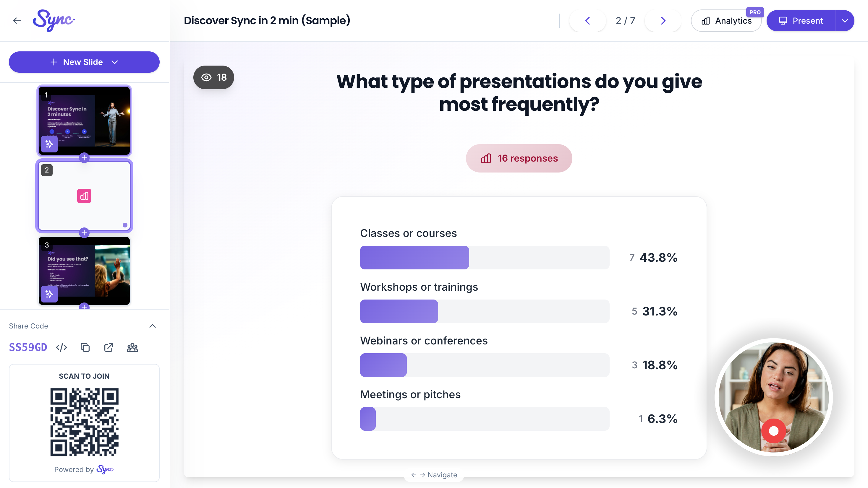This screenshot has width=868, height=488.
Task: Open the New Slide dropdown arrow
Action: 115,62
